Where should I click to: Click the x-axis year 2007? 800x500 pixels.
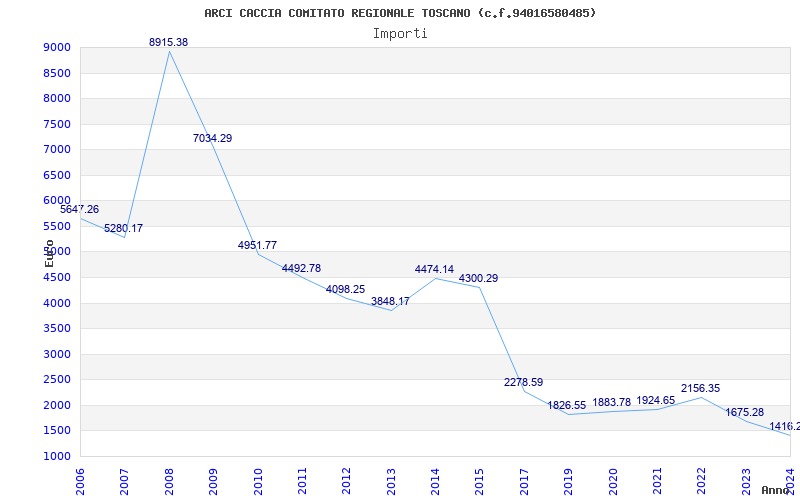coord(124,481)
